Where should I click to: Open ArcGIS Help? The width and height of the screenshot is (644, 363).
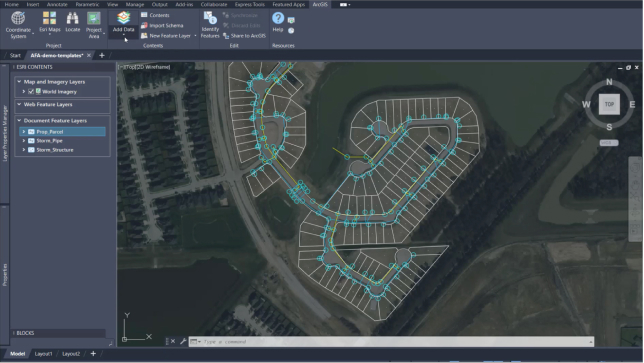(x=278, y=21)
